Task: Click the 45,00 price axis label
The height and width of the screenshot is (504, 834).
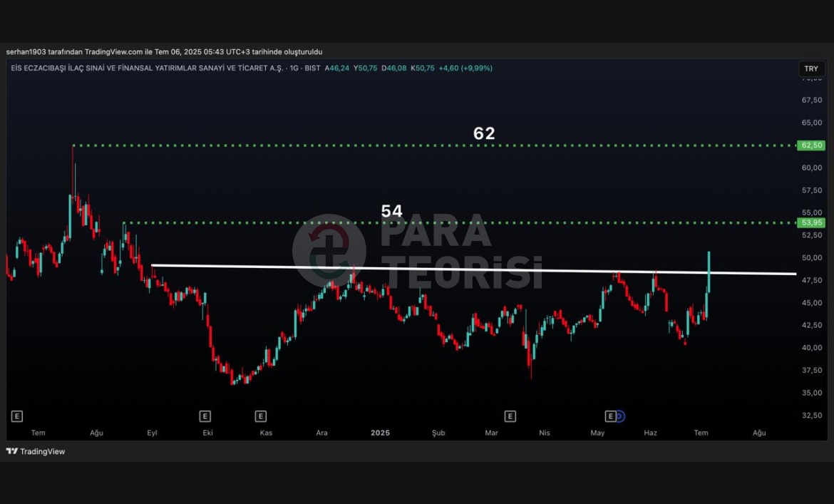Action: pyautogui.click(x=812, y=302)
